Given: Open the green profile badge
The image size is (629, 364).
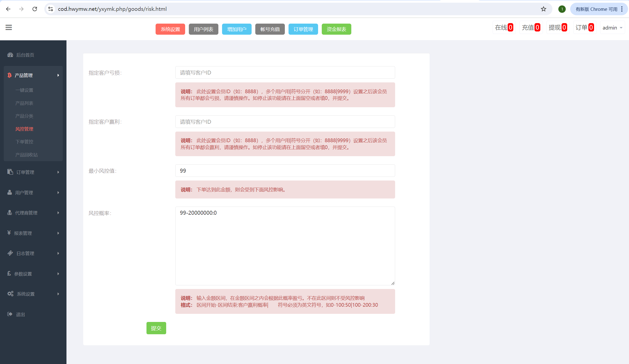Looking at the screenshot, I should pos(562,9).
